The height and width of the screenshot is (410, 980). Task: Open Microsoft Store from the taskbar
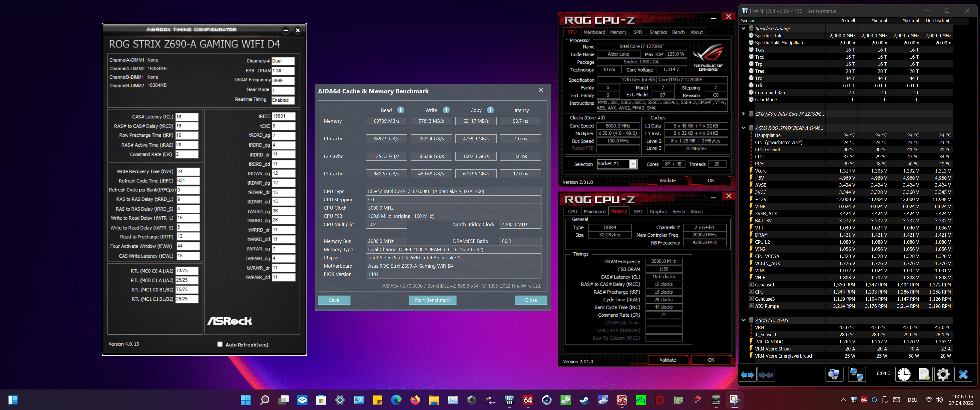pos(321,400)
